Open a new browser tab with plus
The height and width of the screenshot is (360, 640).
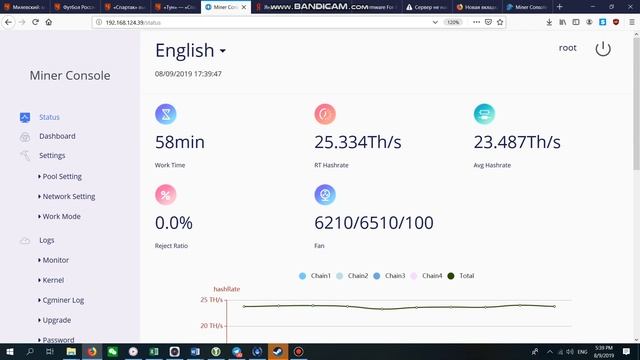[x=560, y=7]
